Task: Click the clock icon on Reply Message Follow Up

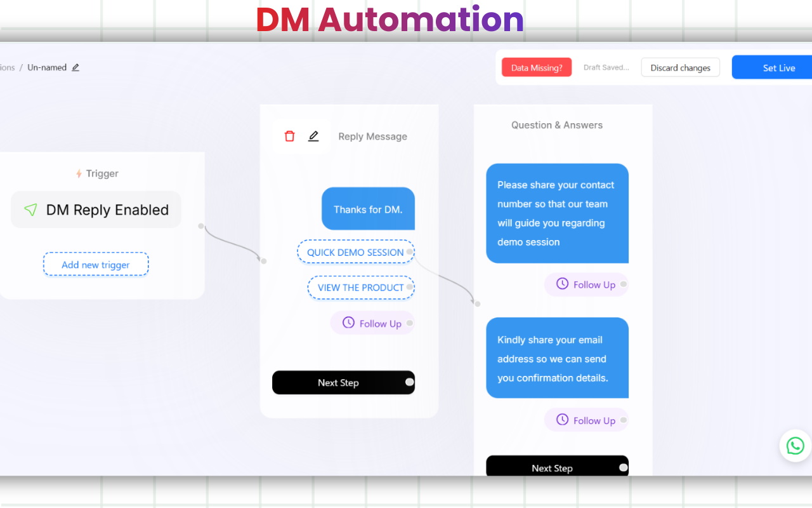Action: coord(348,323)
